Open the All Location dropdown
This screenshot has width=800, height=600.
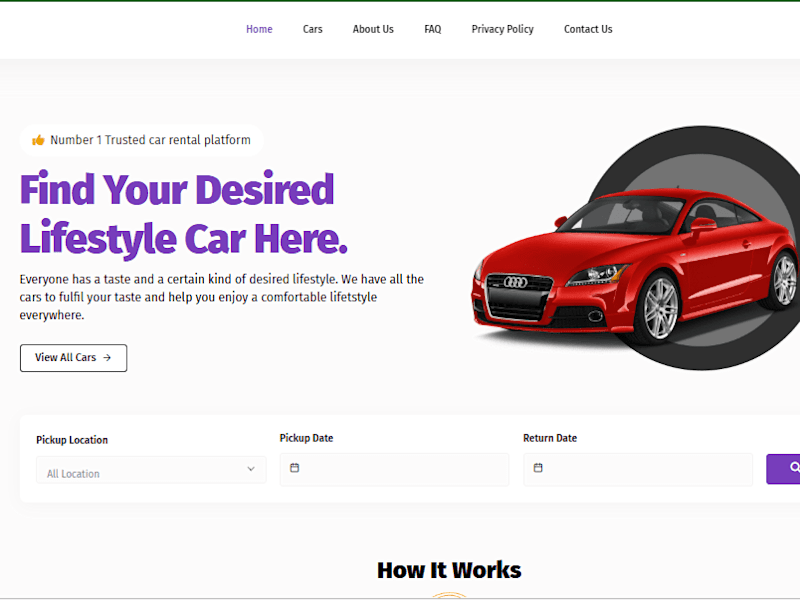coord(151,470)
